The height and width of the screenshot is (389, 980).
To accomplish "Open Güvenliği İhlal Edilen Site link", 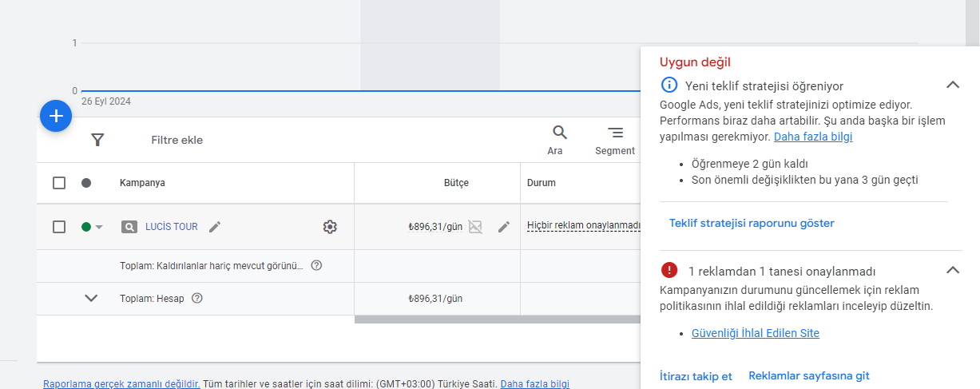I will (756, 333).
